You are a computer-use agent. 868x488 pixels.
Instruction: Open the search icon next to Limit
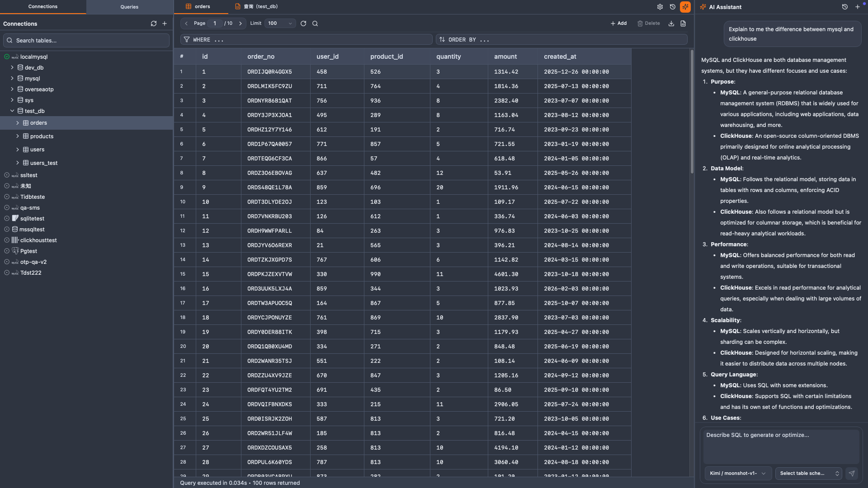pos(315,23)
